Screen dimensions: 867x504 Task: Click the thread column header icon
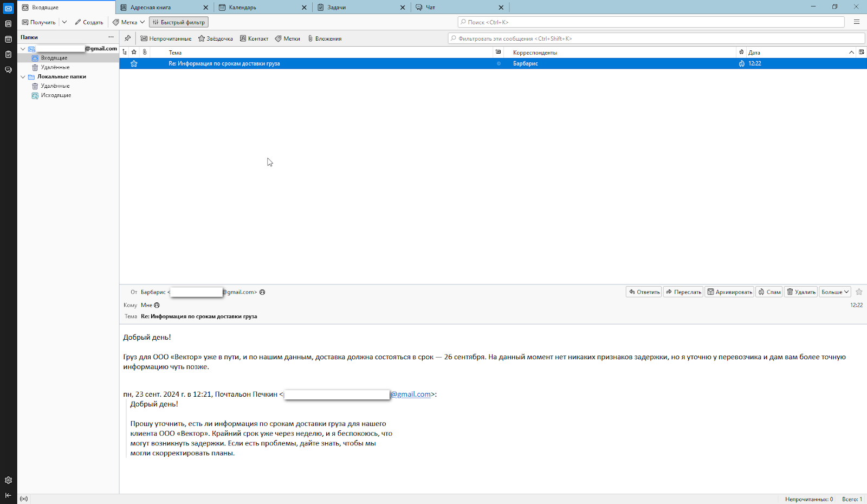pos(125,52)
